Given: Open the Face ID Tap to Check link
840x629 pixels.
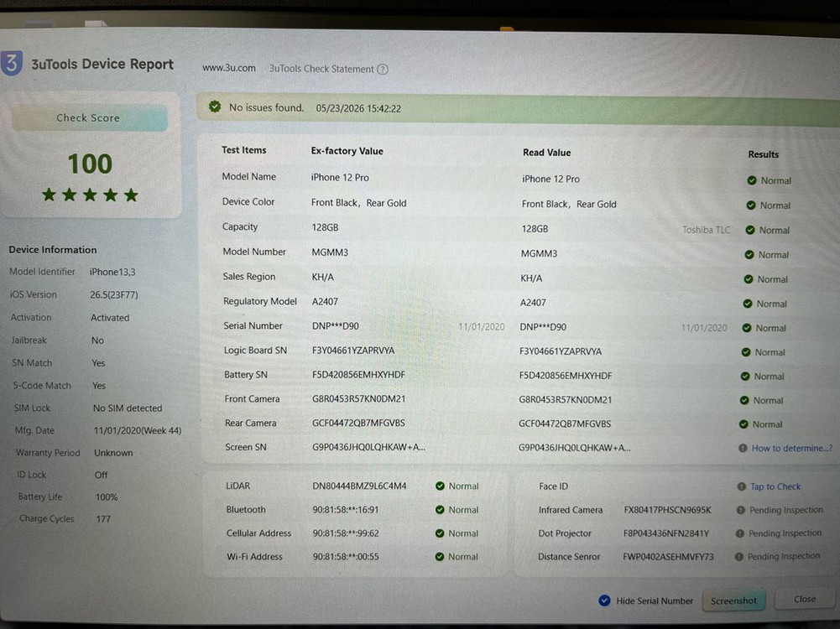Looking at the screenshot, I should pyautogui.click(x=775, y=486).
